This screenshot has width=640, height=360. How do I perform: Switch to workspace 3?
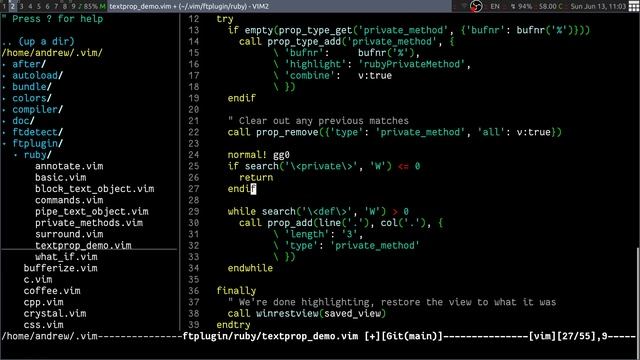(21, 6)
